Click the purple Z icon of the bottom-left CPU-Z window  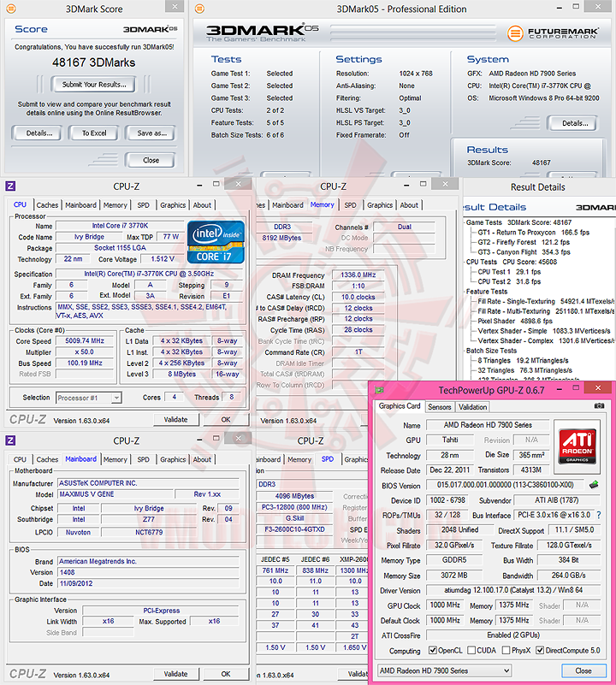coord(10,440)
